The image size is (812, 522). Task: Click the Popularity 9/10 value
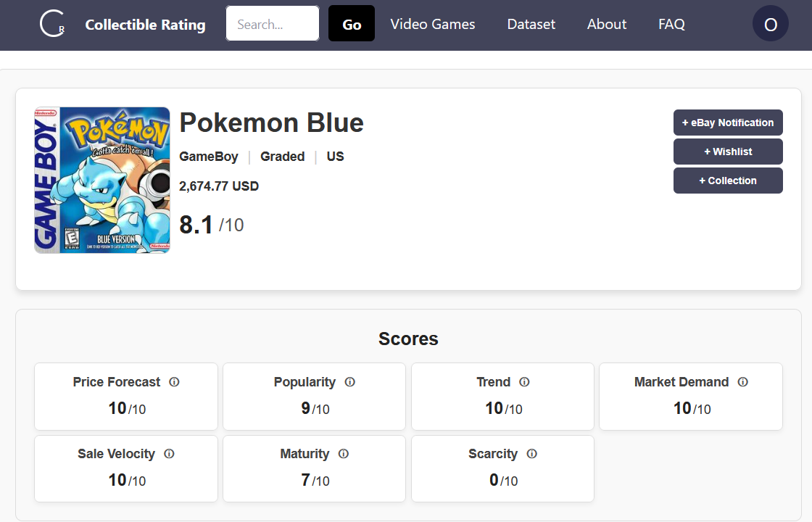click(315, 409)
